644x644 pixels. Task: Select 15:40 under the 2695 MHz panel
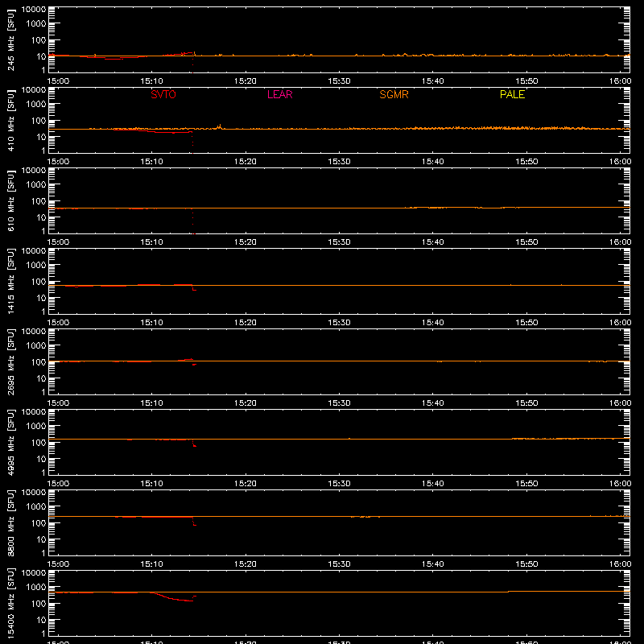tap(433, 403)
